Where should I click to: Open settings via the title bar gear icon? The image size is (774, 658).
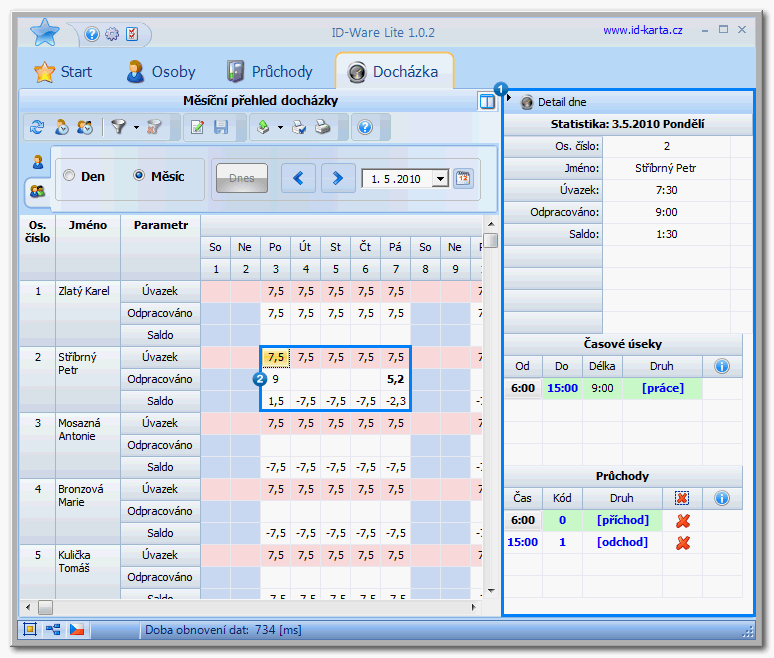tap(112, 34)
